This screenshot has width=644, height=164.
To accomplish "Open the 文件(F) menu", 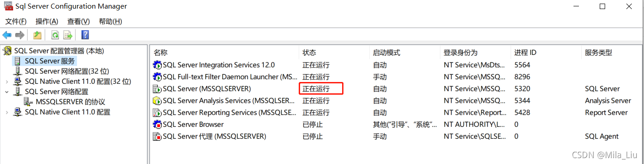I will tap(16, 21).
